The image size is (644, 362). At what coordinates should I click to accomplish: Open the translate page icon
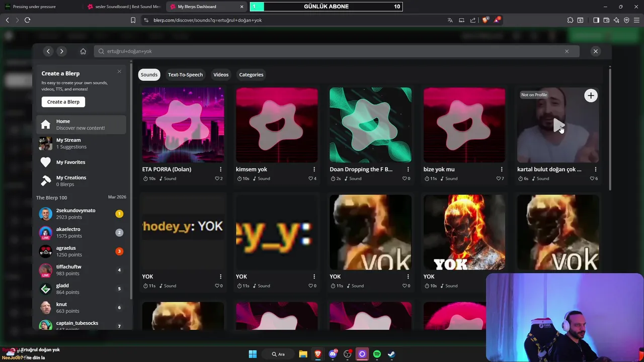coord(450,20)
